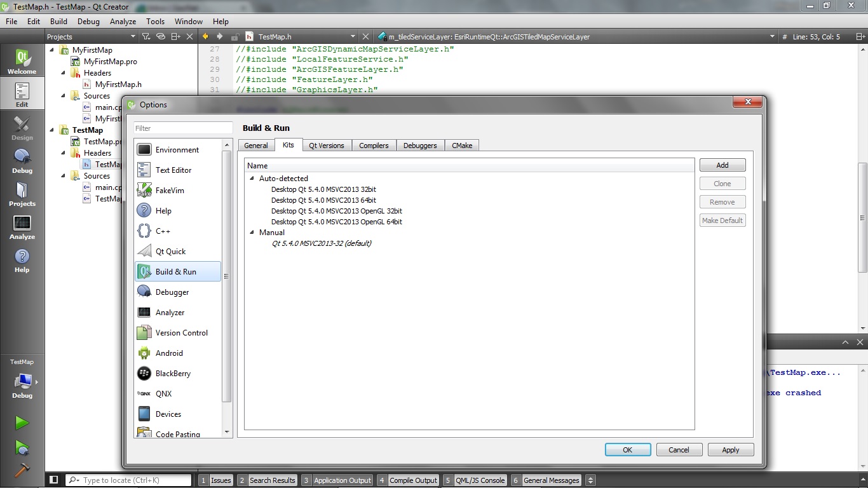Select Debugger category in Options
Image resolution: width=868 pixels, height=488 pixels.
pos(178,292)
